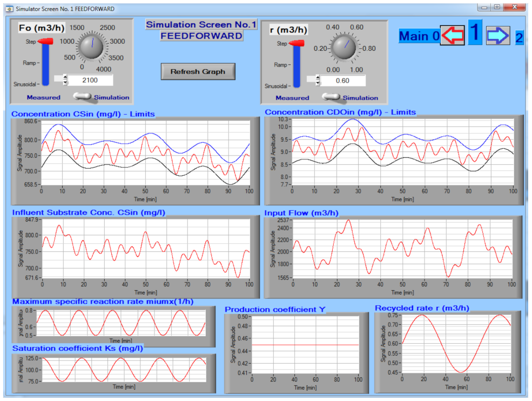The image size is (532, 401).
Task: Click the 'Concentration CSin (mg/l) - Limits' plot area
Action: click(145, 153)
